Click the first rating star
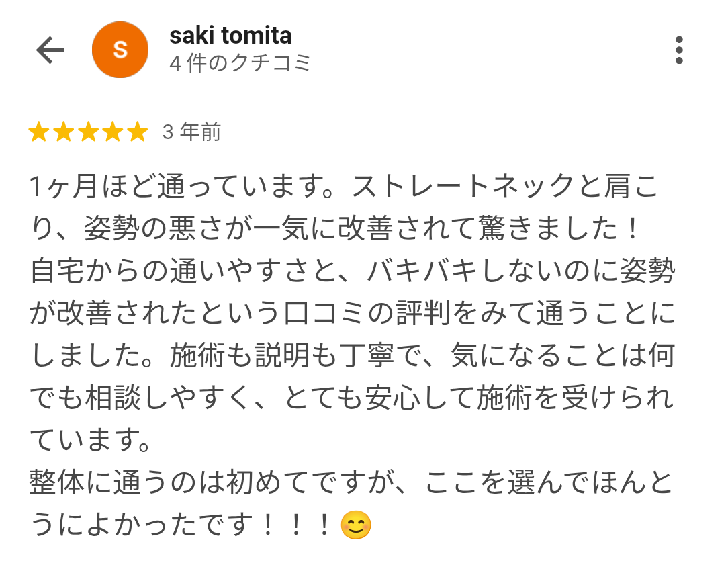 [x=38, y=132]
